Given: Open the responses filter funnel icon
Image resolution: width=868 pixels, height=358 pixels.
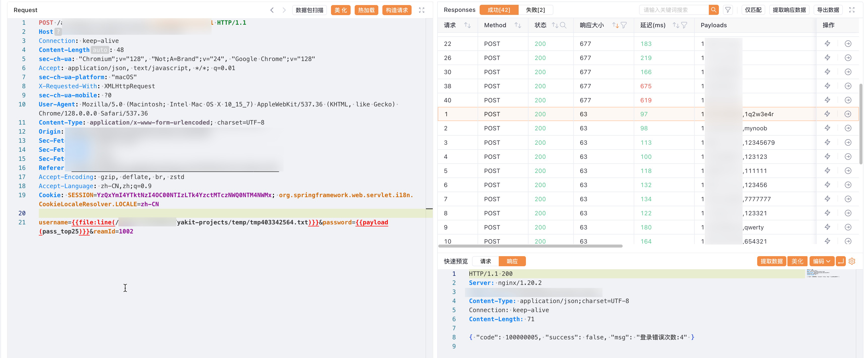Looking at the screenshot, I should tap(728, 10).
